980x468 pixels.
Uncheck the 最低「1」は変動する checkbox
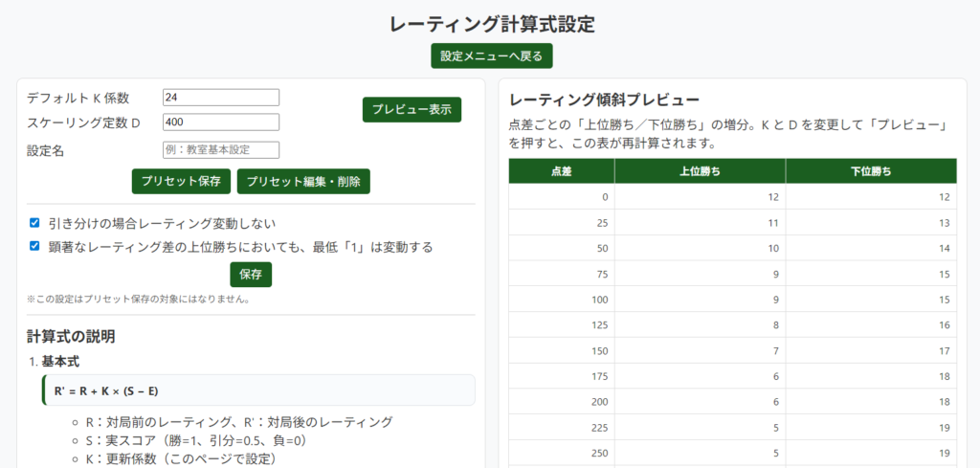point(34,246)
